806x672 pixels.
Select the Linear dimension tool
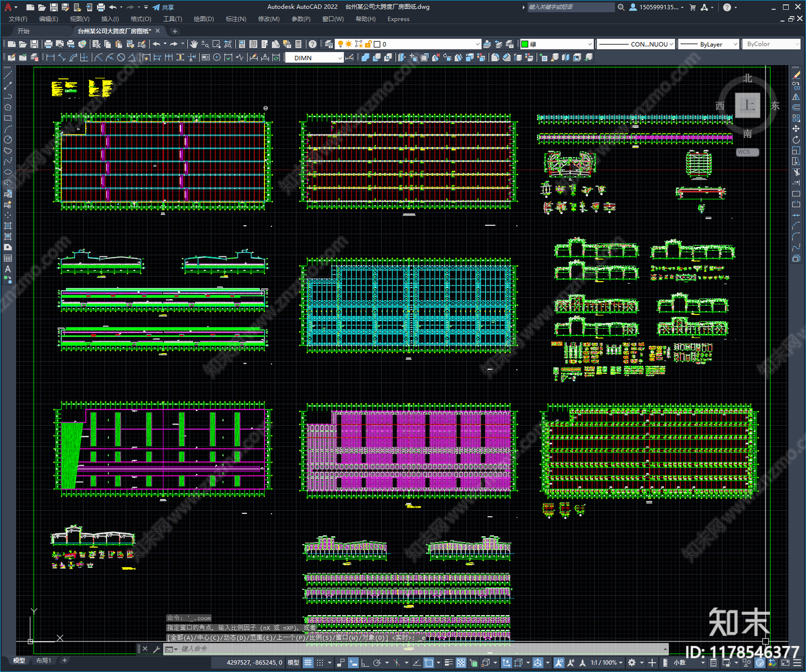(50, 57)
